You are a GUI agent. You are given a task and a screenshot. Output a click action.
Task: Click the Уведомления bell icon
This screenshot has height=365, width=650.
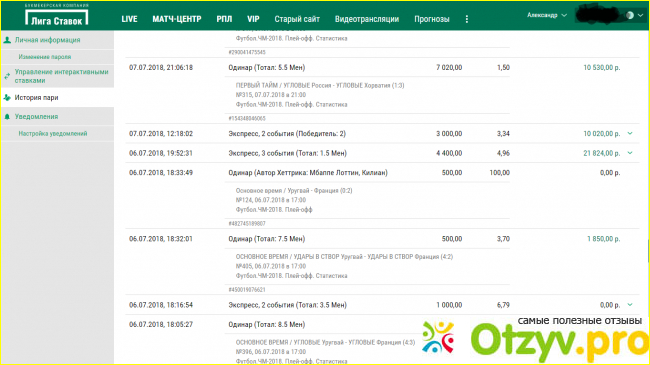coord(7,117)
